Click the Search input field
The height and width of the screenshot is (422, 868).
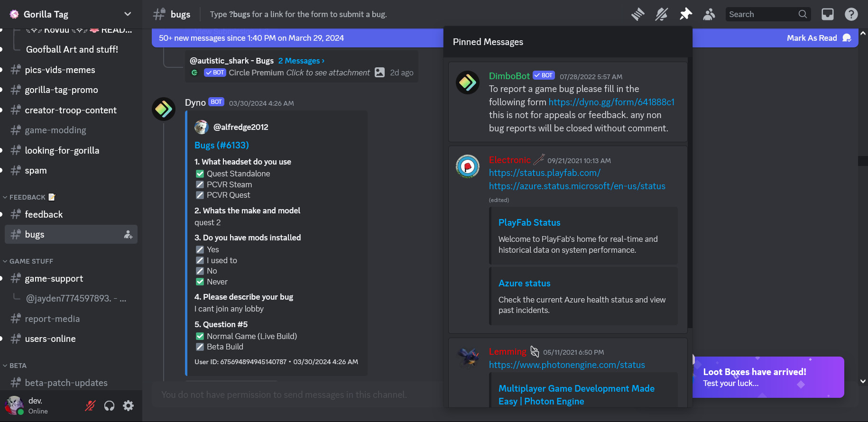tap(762, 14)
